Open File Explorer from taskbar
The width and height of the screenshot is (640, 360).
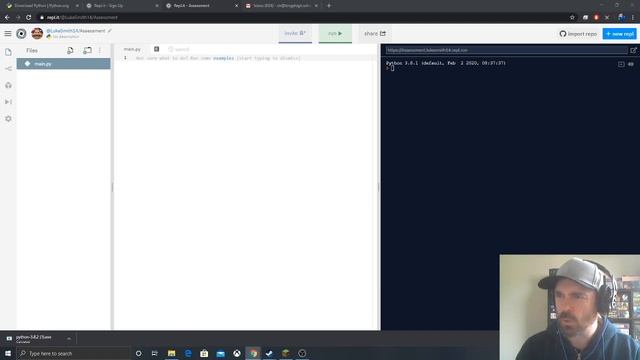click(x=171, y=353)
